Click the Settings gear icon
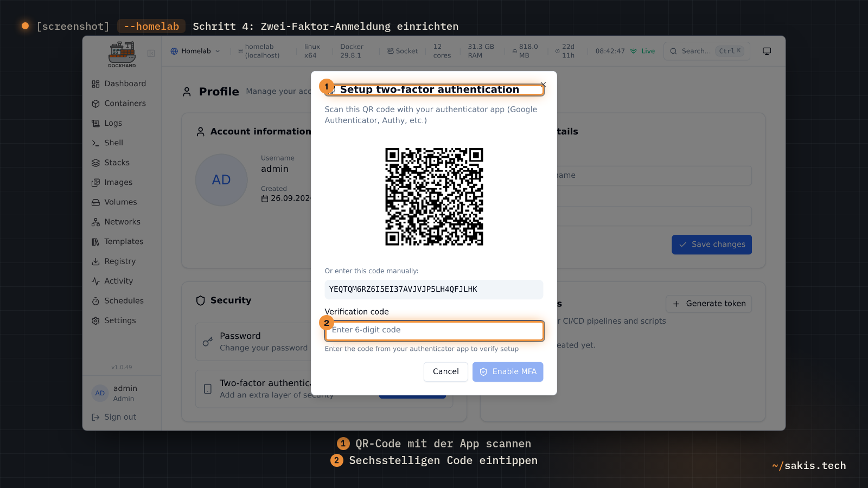Image resolution: width=868 pixels, height=488 pixels. pyautogui.click(x=95, y=320)
